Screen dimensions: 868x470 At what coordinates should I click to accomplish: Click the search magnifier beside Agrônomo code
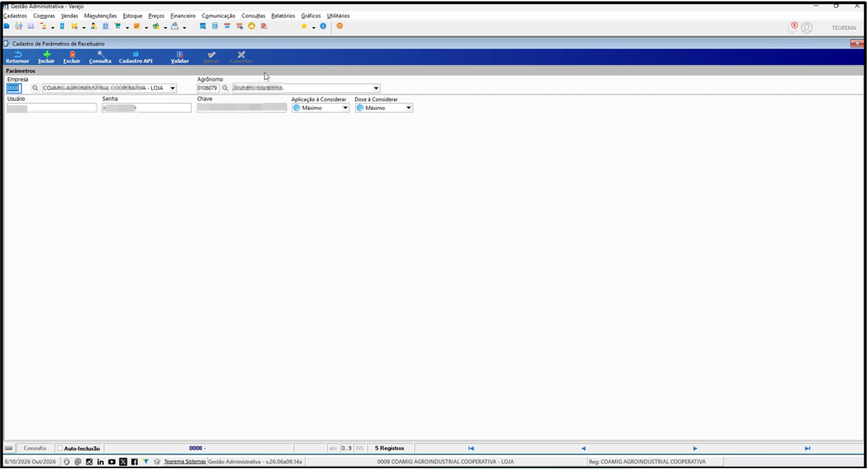pos(225,89)
